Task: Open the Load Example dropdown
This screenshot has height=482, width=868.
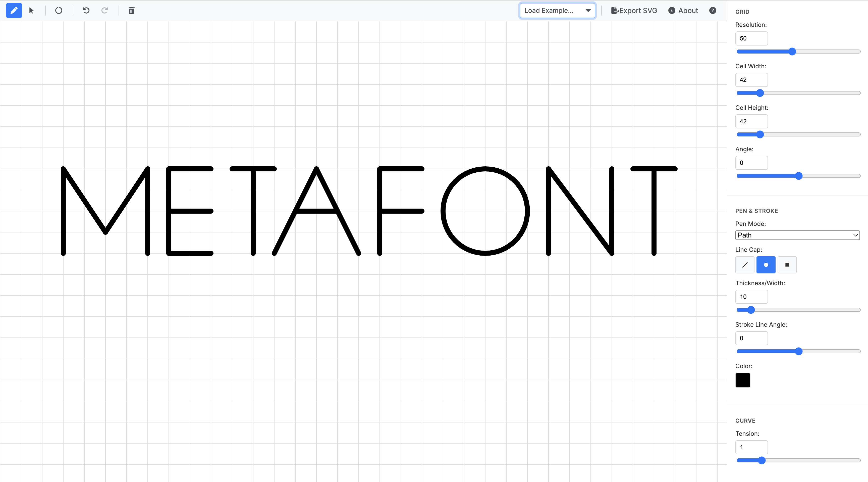Action: coord(557,11)
